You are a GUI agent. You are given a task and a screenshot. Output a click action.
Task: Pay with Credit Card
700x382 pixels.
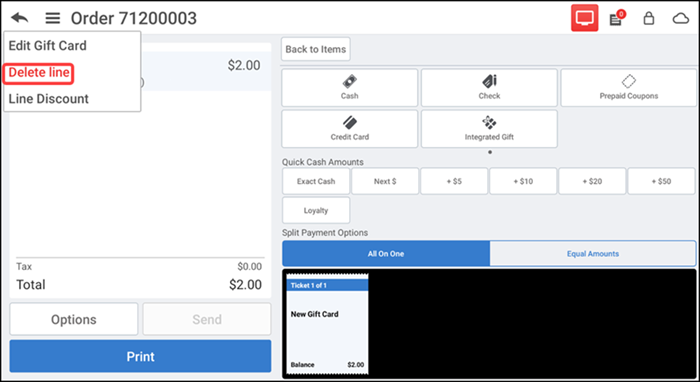[x=350, y=129]
